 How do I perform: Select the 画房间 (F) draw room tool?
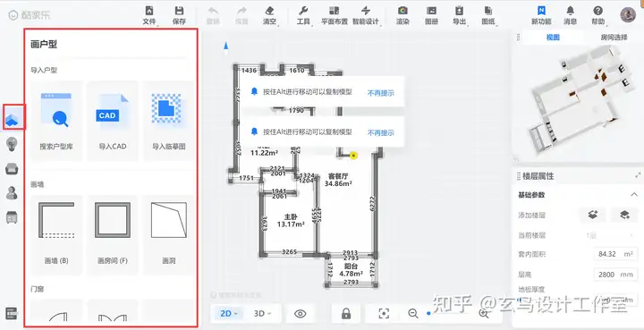(x=113, y=235)
